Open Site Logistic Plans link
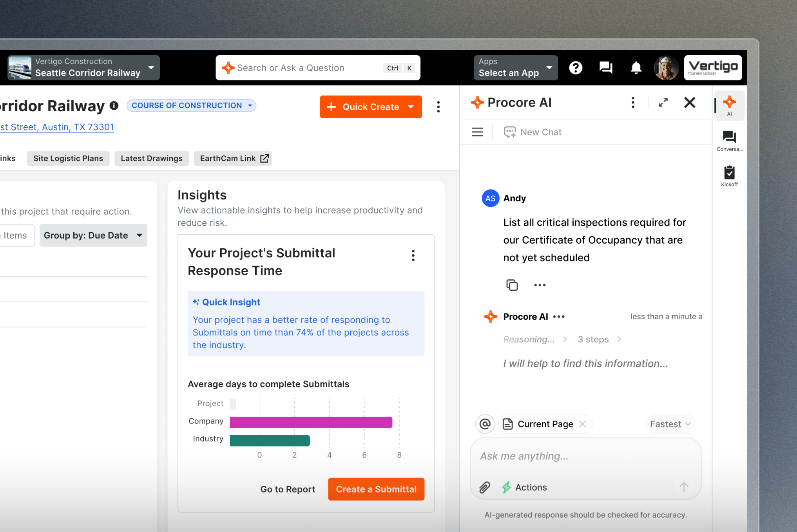This screenshot has height=532, width=797. click(68, 158)
